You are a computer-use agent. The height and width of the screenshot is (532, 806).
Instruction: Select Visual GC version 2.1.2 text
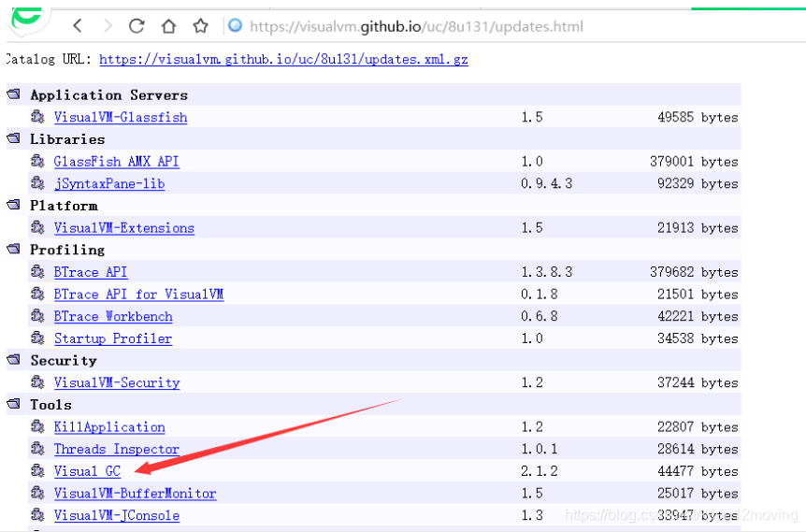click(540, 471)
